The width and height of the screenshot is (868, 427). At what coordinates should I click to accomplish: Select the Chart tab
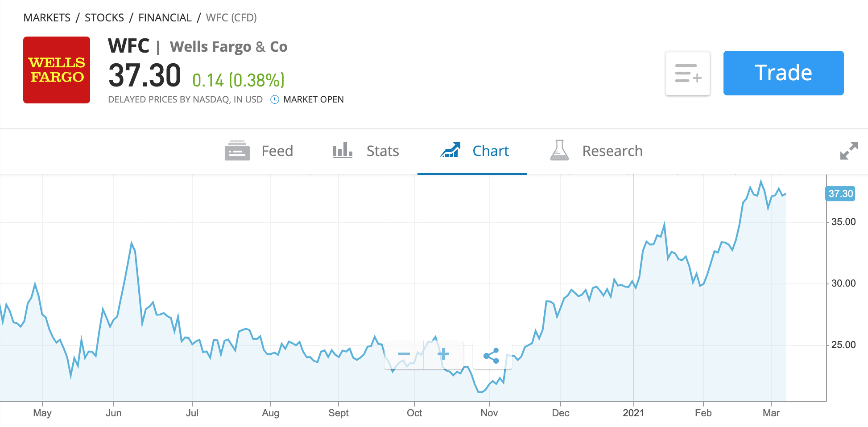[474, 151]
